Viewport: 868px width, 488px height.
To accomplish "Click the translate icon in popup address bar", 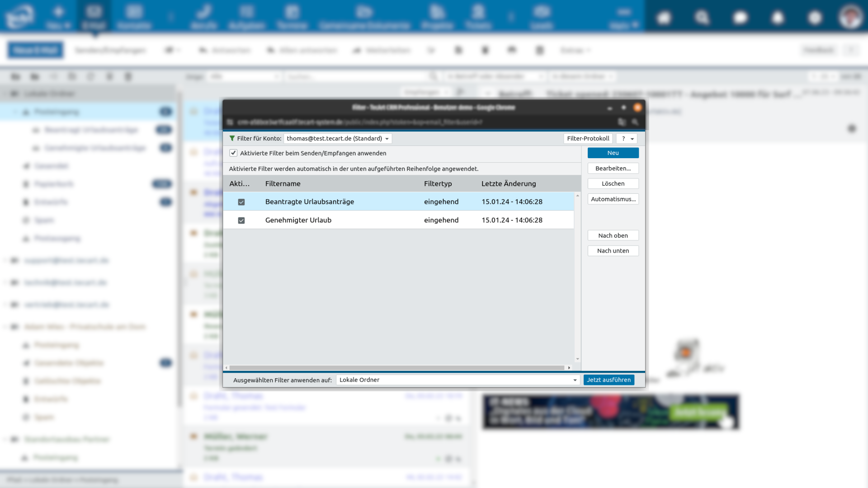I will click(x=622, y=122).
